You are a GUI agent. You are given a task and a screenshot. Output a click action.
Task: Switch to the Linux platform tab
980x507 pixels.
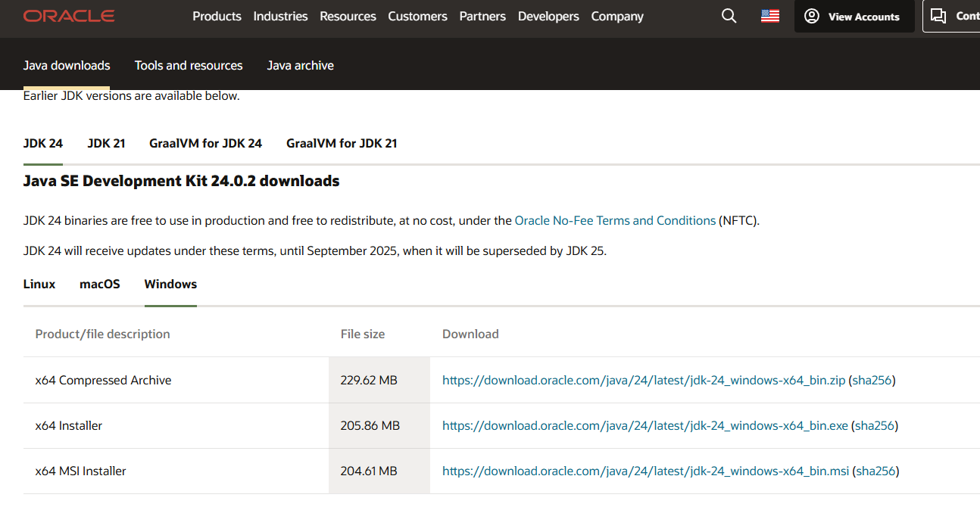pyautogui.click(x=39, y=284)
